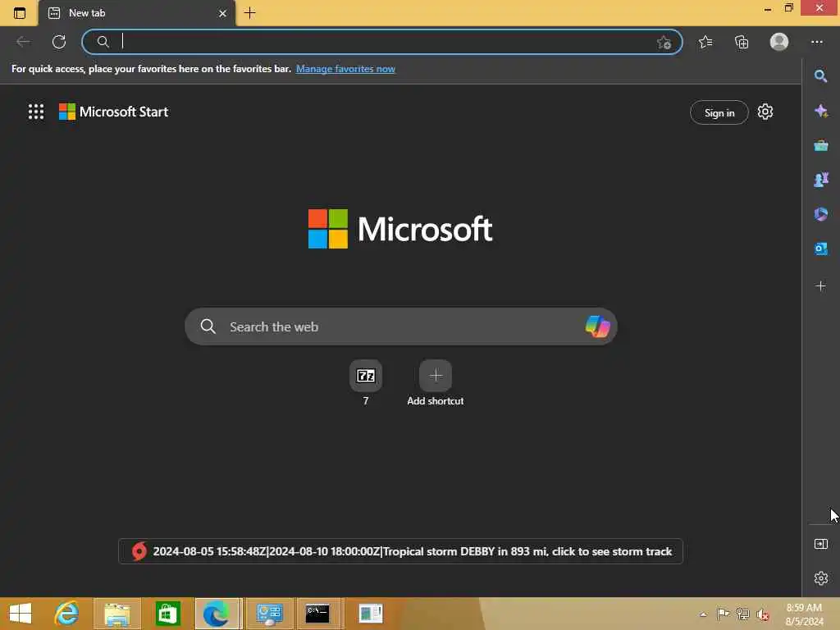Open sidebar Search icon
840x630 pixels.
(820, 76)
